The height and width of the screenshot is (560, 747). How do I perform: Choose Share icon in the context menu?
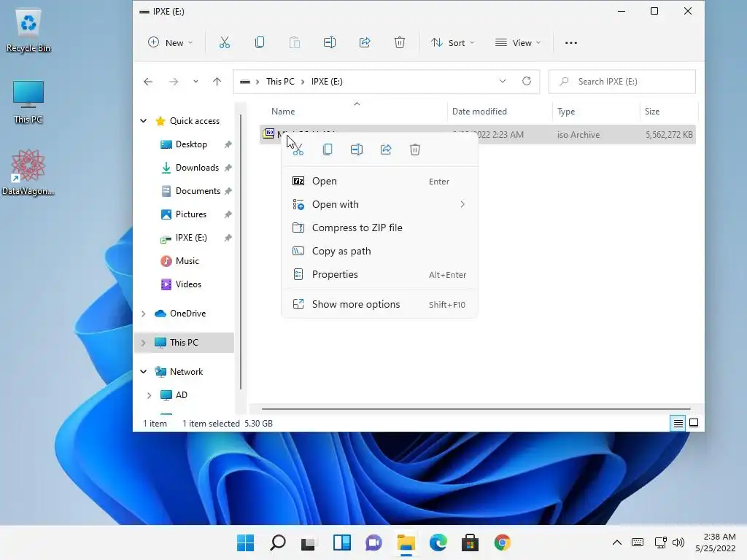pos(386,149)
